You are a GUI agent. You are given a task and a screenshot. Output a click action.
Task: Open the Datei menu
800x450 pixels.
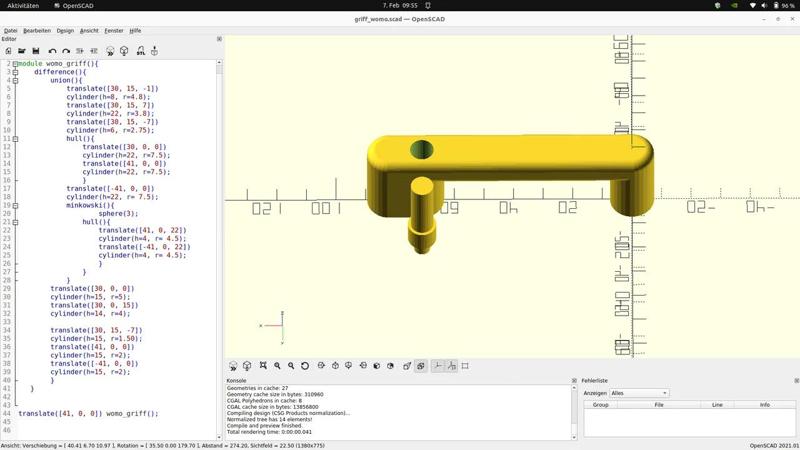pyautogui.click(x=10, y=31)
